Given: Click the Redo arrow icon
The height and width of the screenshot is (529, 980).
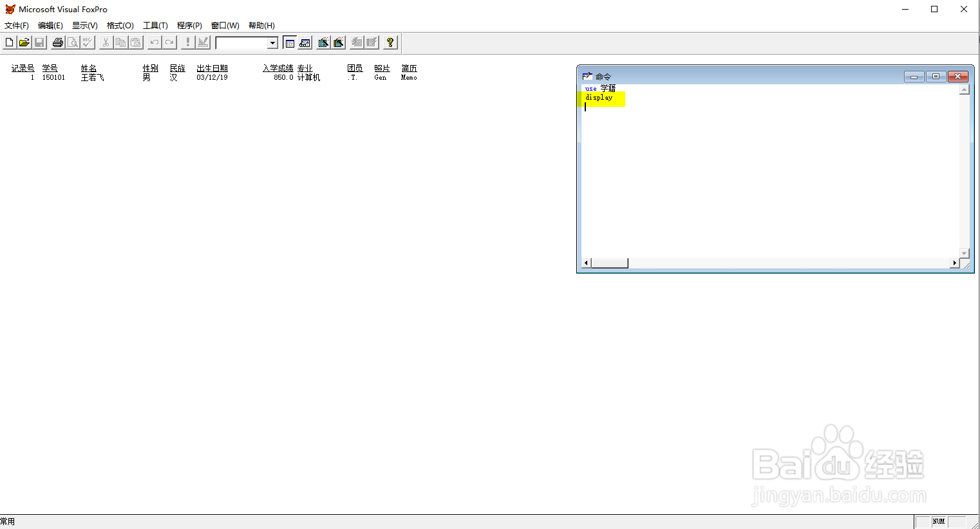Looking at the screenshot, I should [x=169, y=42].
